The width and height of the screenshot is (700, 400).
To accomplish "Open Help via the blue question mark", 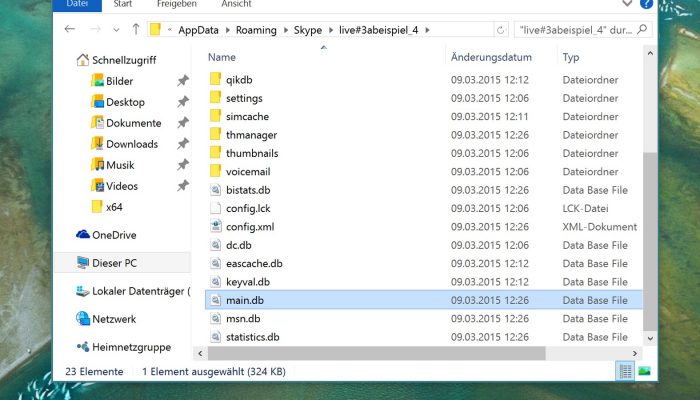I will (646, 4).
